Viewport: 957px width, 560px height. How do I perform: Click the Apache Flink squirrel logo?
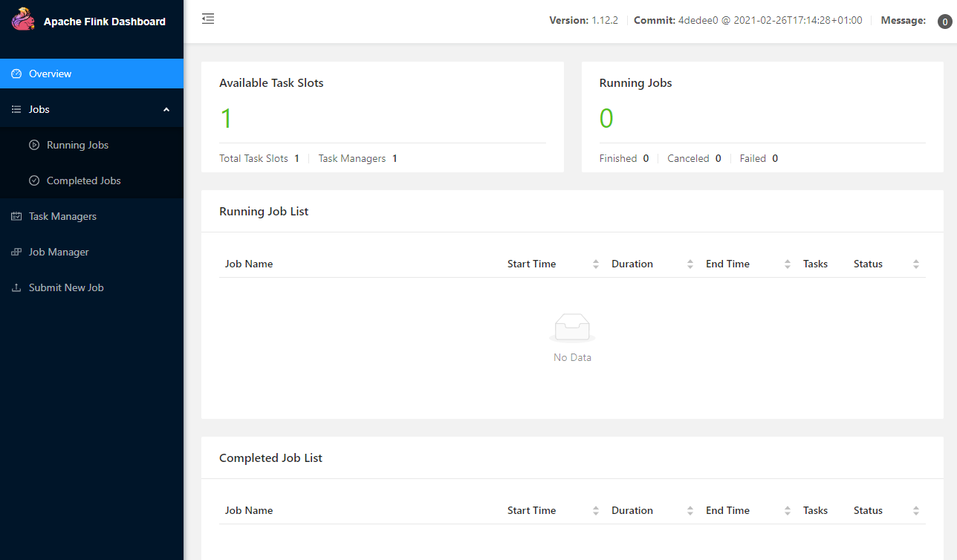23,20
